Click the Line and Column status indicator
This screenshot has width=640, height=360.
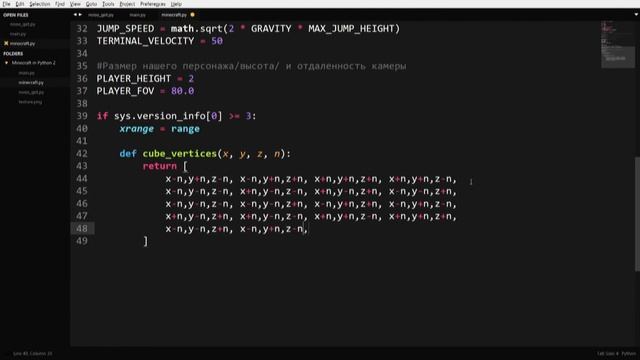[33, 353]
